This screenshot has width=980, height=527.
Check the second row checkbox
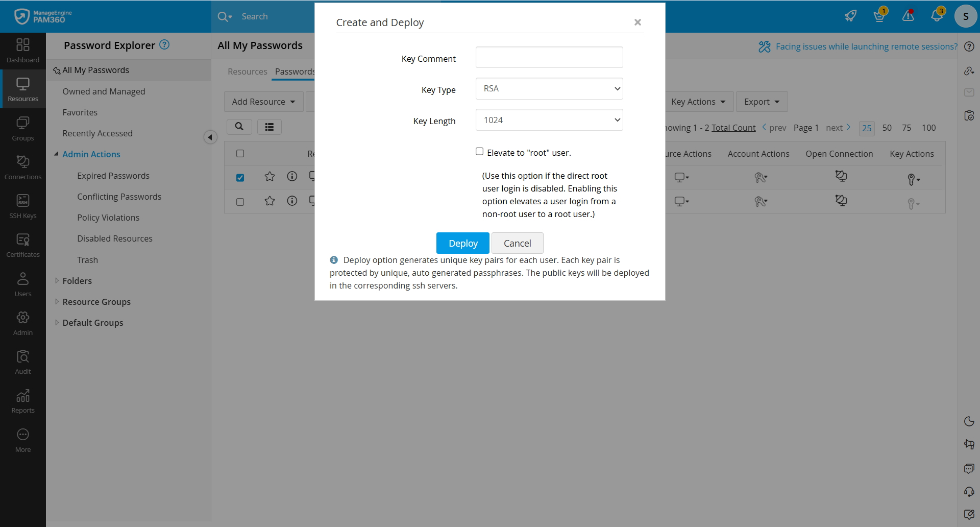click(x=240, y=202)
